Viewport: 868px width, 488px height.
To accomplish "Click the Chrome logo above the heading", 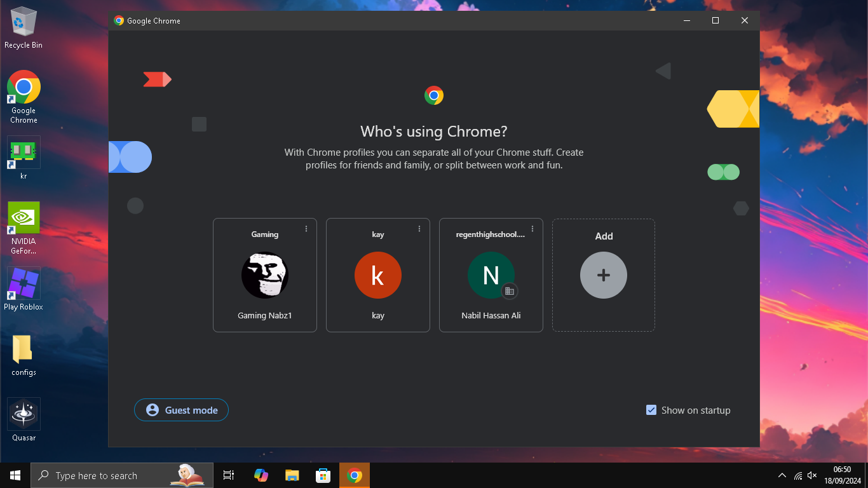I will [434, 96].
